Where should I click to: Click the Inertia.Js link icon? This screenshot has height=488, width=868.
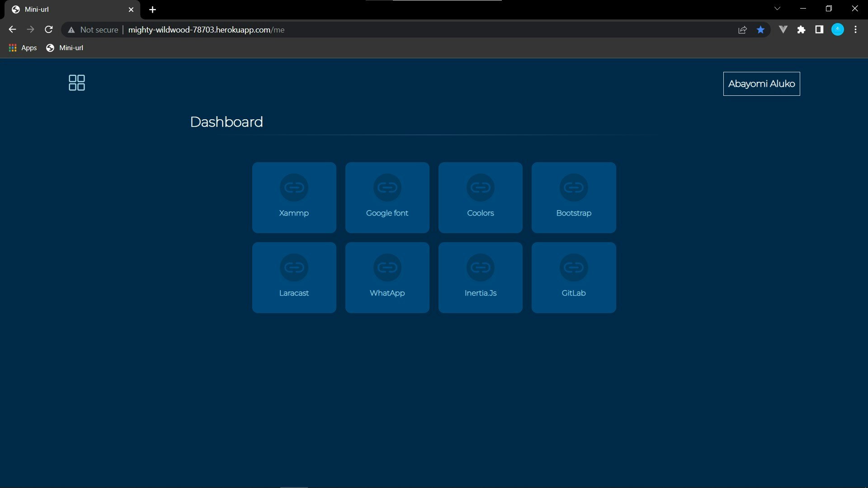pyautogui.click(x=480, y=267)
